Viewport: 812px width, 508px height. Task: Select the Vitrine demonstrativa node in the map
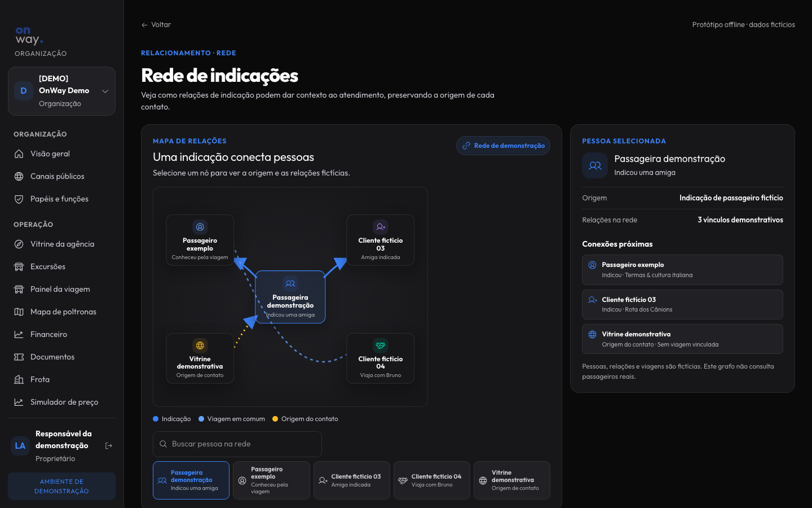tap(200, 358)
